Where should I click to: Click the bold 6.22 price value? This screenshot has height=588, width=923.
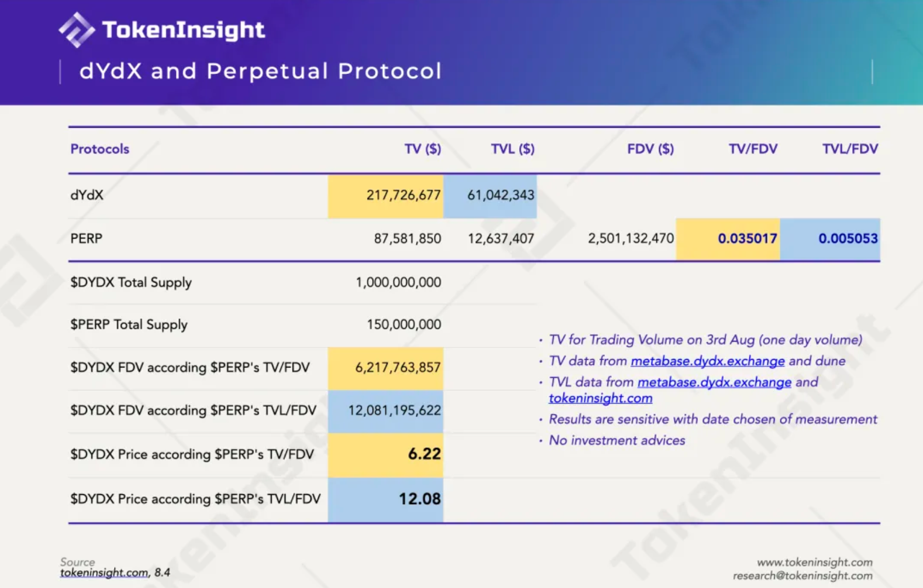[x=424, y=454]
